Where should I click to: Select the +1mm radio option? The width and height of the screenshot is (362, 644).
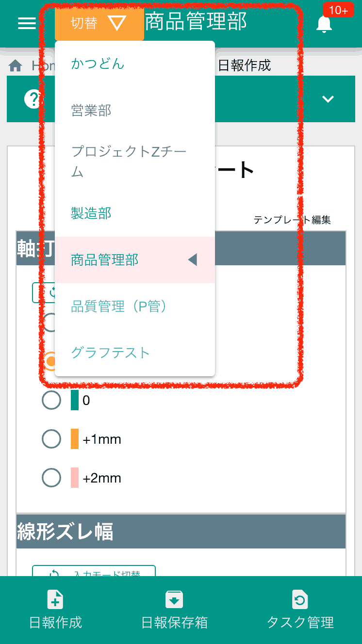pyautogui.click(x=51, y=439)
